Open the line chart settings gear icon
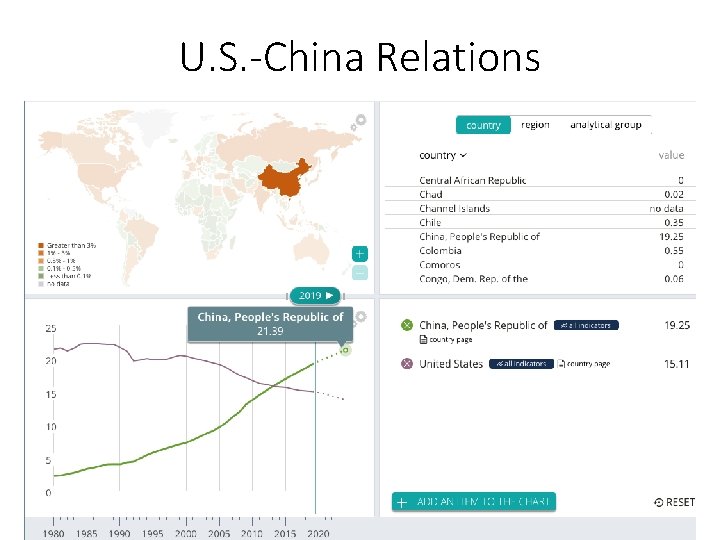Image resolution: width=720 pixels, height=540 pixels. click(361, 317)
